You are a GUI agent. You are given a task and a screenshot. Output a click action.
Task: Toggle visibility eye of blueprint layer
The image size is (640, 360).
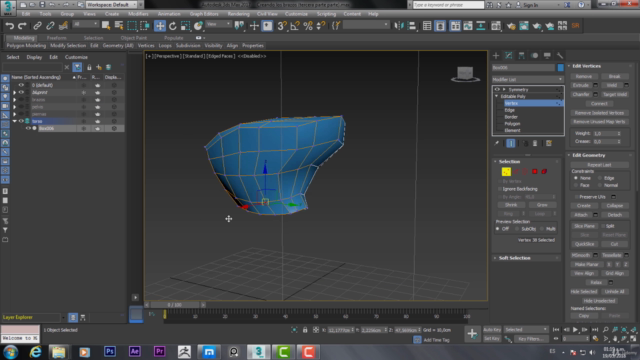(21, 92)
